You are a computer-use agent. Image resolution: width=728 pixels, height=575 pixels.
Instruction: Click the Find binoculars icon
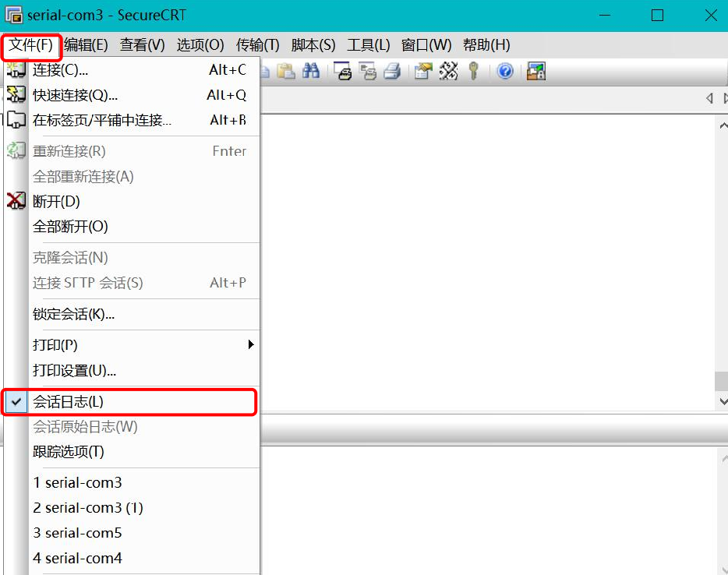point(310,71)
